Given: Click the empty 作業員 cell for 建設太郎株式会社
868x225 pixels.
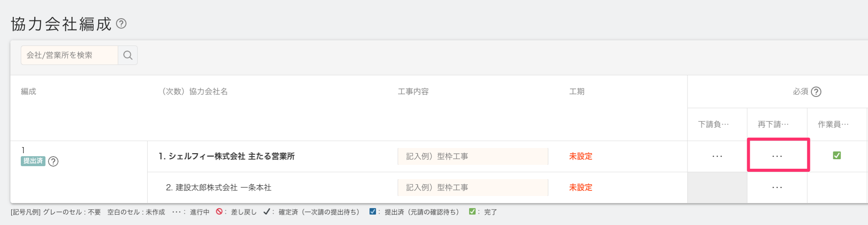Looking at the screenshot, I should point(837,187).
